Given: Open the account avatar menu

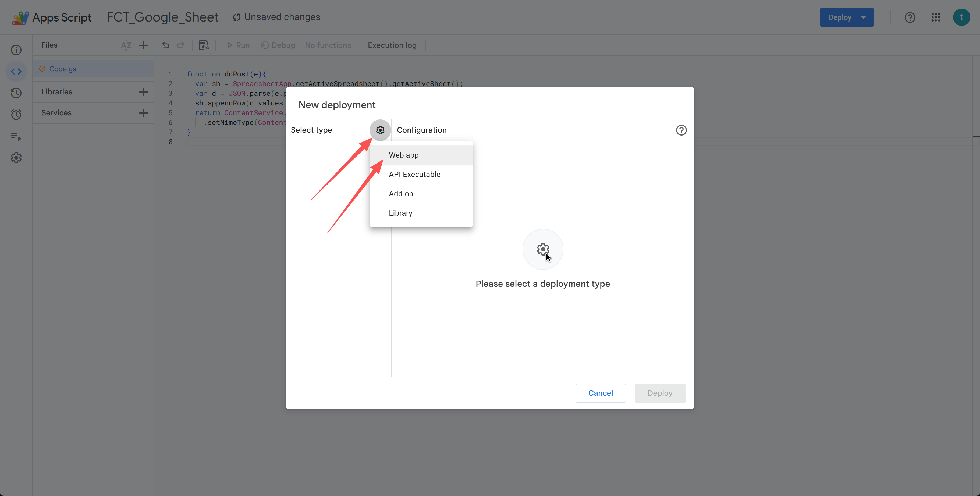Looking at the screenshot, I should tap(961, 17).
